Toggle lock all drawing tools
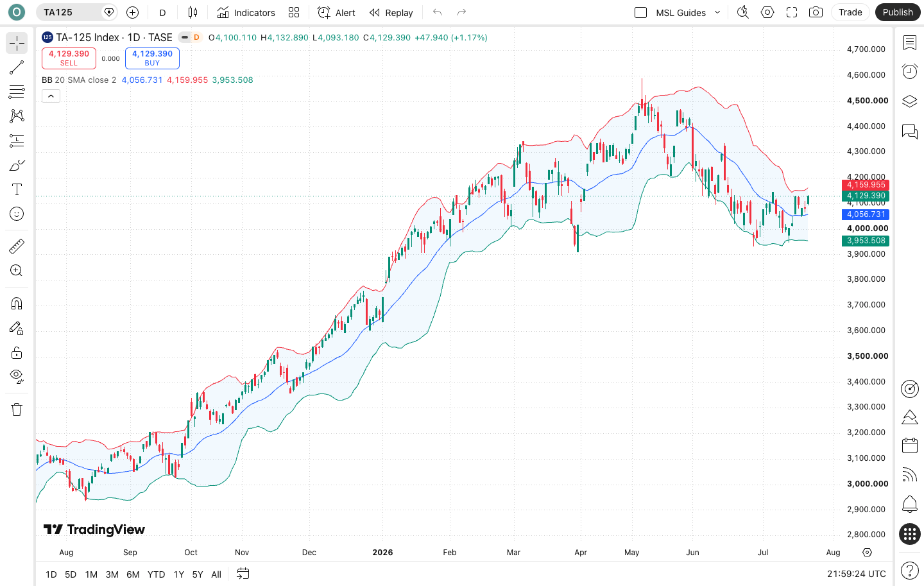The width and height of the screenshot is (924, 586). coord(17,352)
